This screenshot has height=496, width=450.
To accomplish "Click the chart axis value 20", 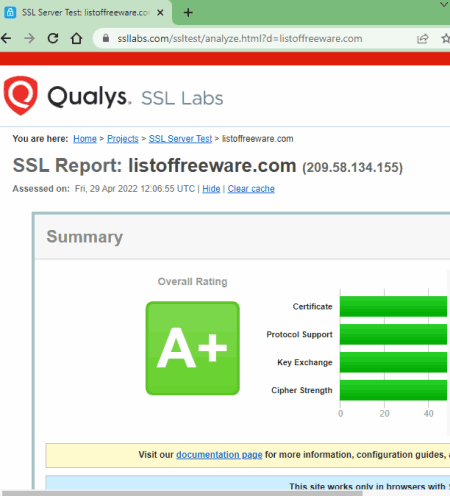I will 384,414.
